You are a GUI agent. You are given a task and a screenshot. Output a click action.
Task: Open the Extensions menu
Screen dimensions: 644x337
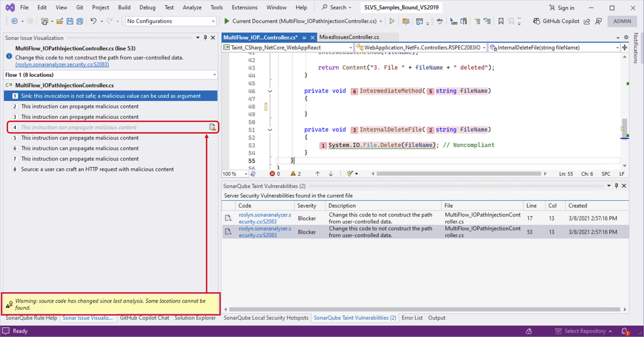244,8
